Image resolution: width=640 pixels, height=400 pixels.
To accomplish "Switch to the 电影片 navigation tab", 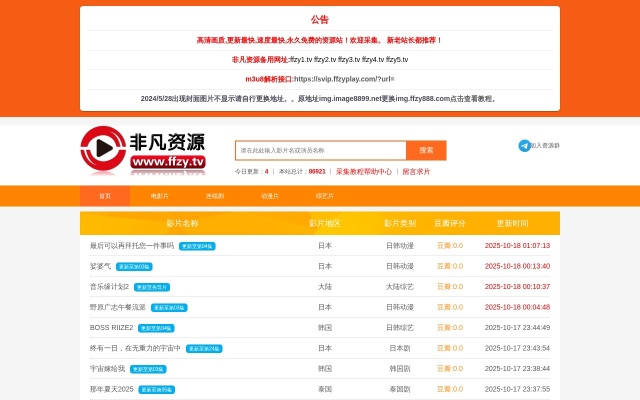I will tap(160, 196).
